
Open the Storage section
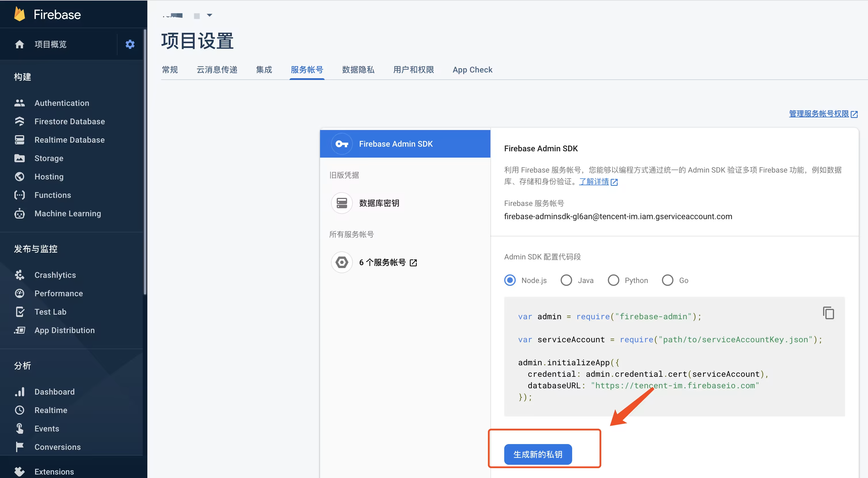click(49, 158)
